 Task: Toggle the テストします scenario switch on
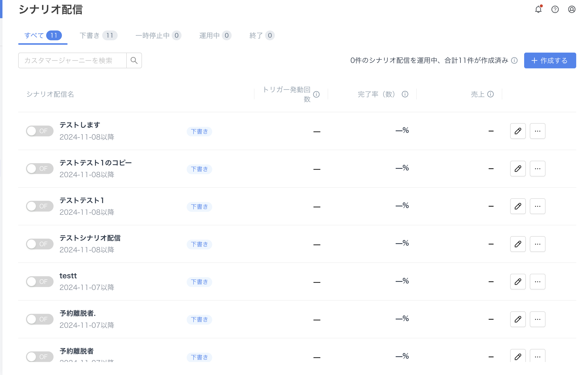pos(40,131)
